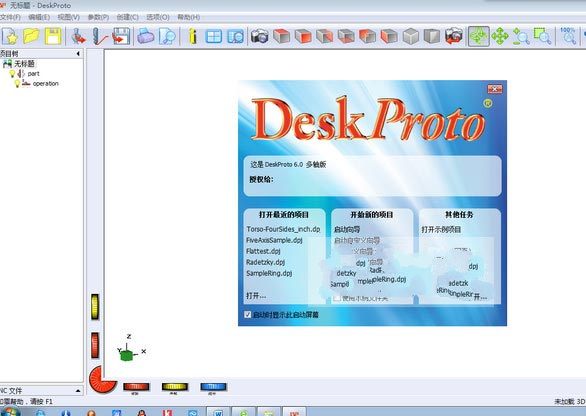Save project with yellow floppy icon
586x416 pixels.
point(53,36)
